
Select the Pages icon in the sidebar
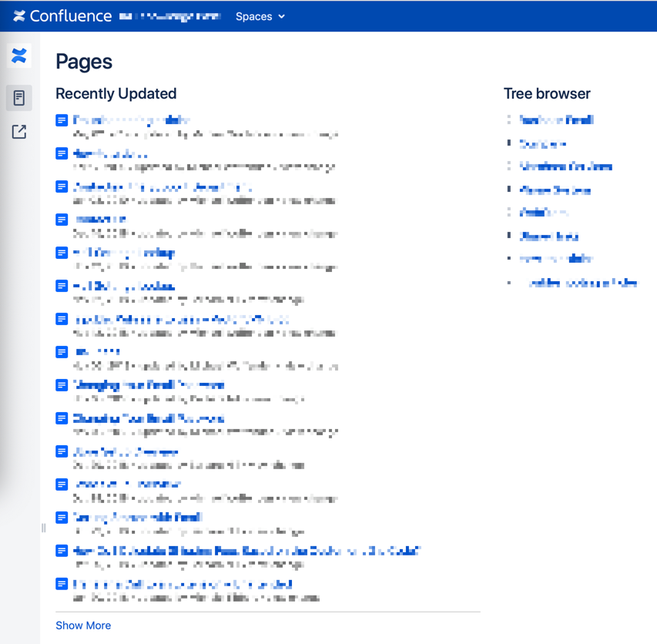[18, 98]
